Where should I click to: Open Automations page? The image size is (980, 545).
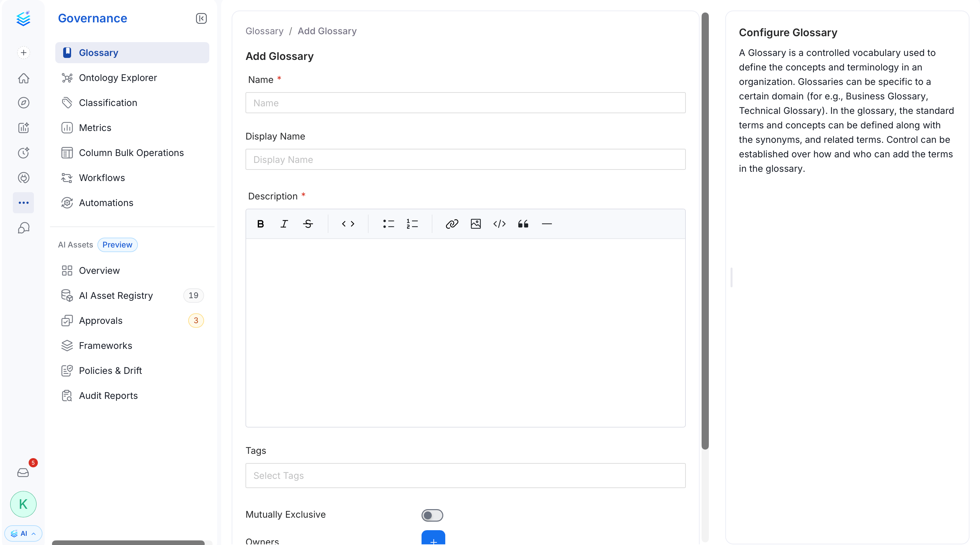[x=132, y=203]
